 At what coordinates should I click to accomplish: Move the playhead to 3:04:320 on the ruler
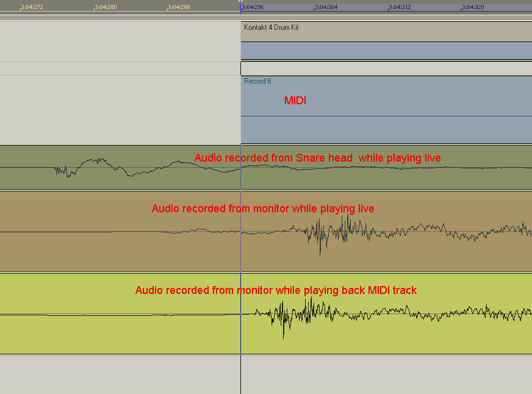point(473,7)
